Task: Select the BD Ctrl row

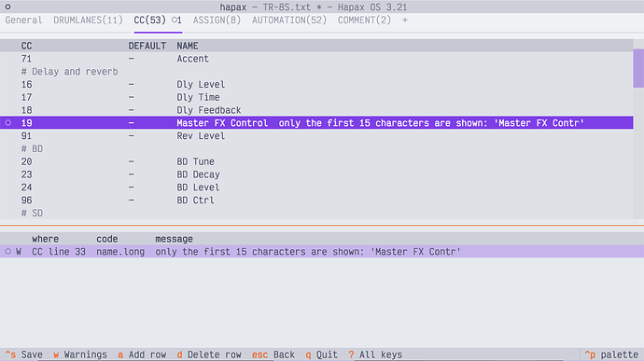Action: (x=316, y=200)
